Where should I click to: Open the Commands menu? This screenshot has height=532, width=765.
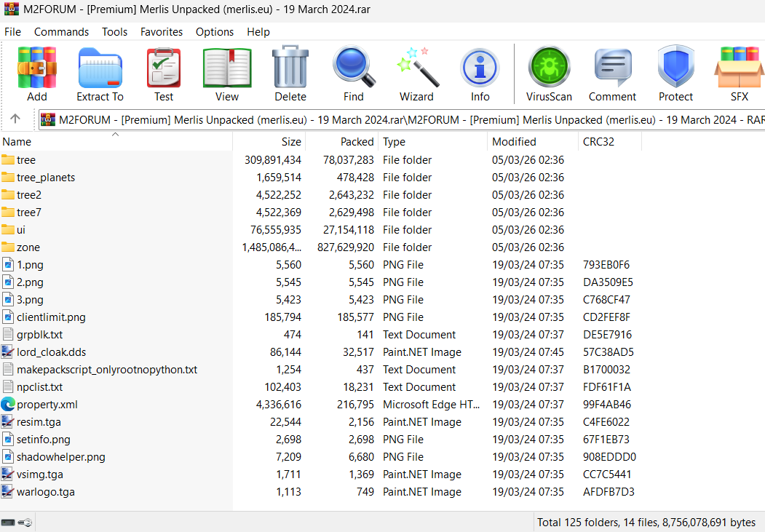click(x=61, y=32)
